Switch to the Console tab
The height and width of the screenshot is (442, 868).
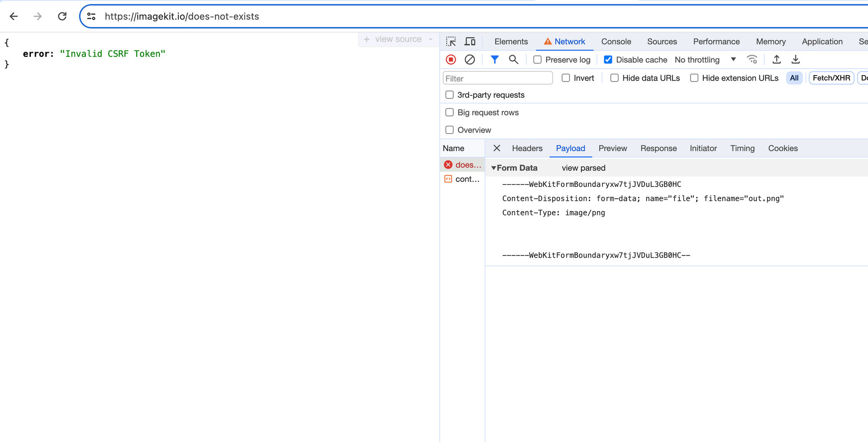click(x=616, y=42)
